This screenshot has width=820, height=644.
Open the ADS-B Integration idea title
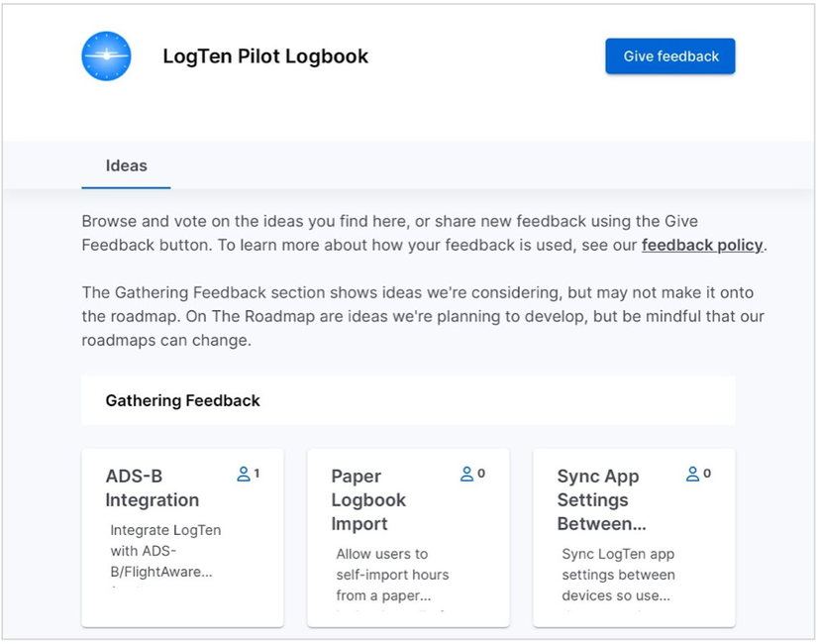pos(153,488)
